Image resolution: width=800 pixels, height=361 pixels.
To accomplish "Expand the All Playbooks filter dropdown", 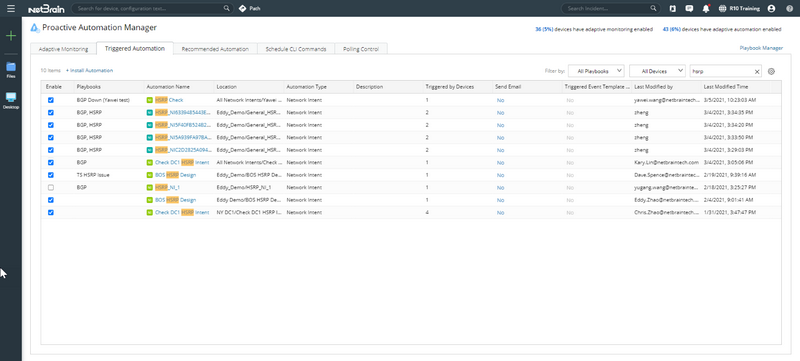I will click(596, 71).
